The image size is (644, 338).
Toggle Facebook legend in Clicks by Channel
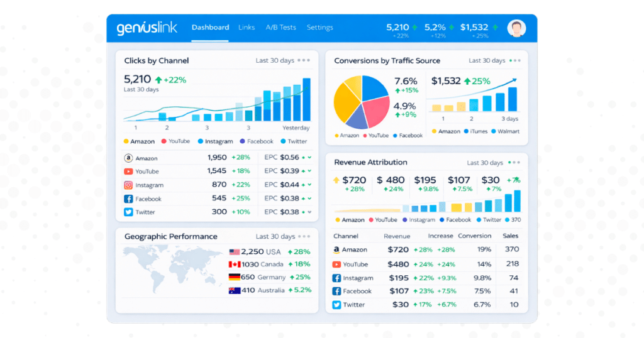pos(257,141)
